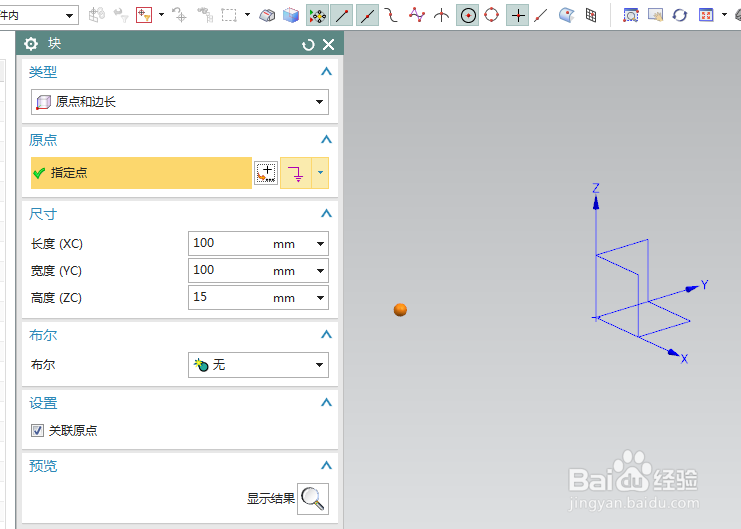Image resolution: width=741 pixels, height=529 pixels.
Task: Collapse the 设置 section
Action: click(x=326, y=403)
